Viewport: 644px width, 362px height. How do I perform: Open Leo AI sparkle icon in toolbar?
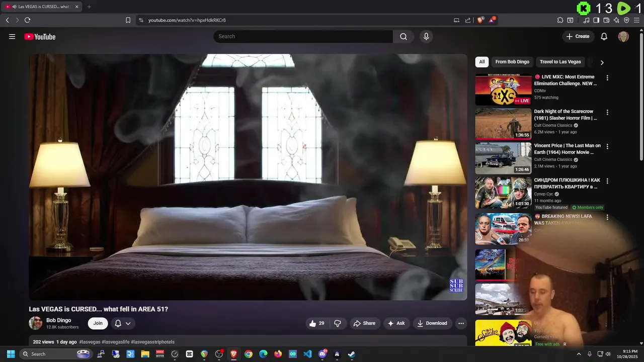[616, 20]
